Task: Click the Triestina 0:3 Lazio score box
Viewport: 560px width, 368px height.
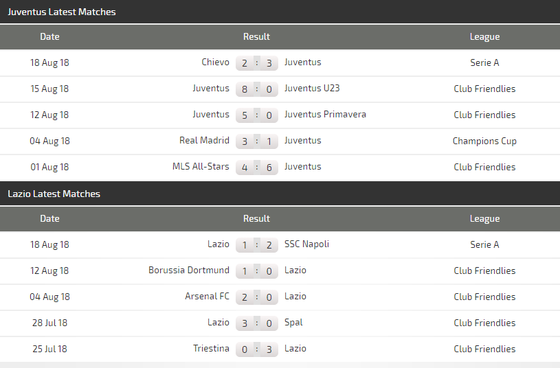Action: tap(257, 349)
